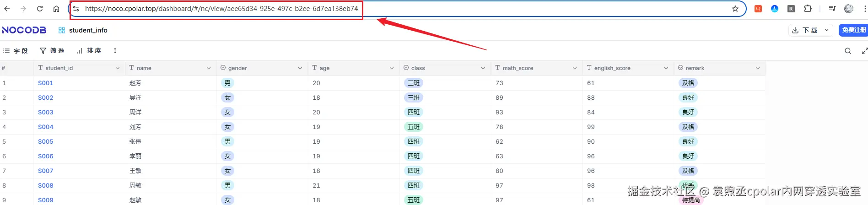The height and width of the screenshot is (205, 868).
Task: Open the media control playlist icon
Action: point(832,9)
